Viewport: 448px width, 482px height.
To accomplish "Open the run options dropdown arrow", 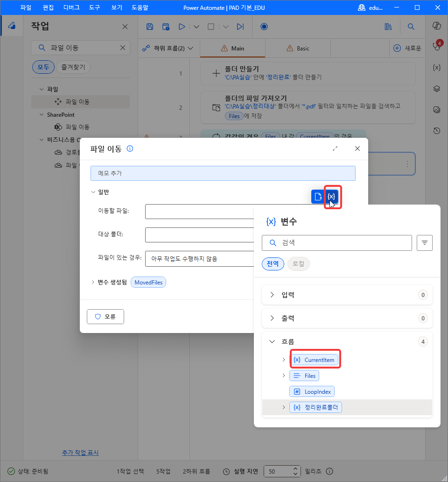I will (x=196, y=27).
